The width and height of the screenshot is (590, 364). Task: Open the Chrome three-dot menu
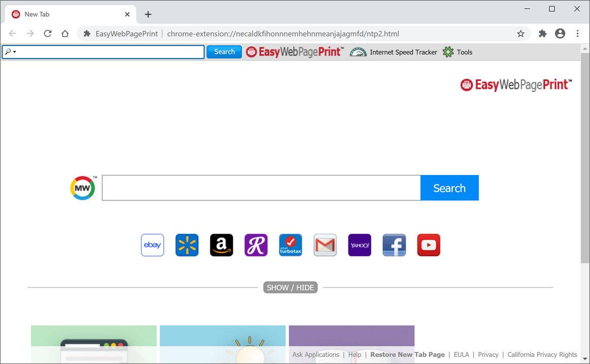coord(578,34)
